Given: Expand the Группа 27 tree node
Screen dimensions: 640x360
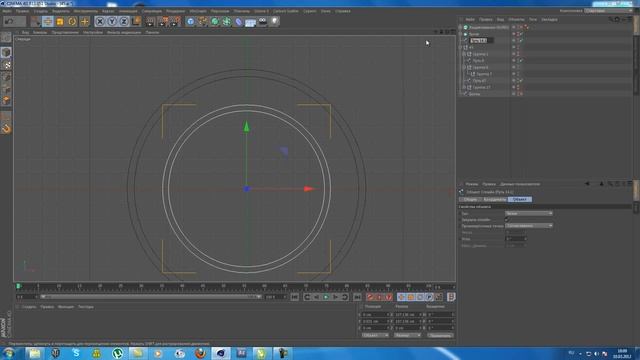Looking at the screenshot, I should (x=464, y=87).
